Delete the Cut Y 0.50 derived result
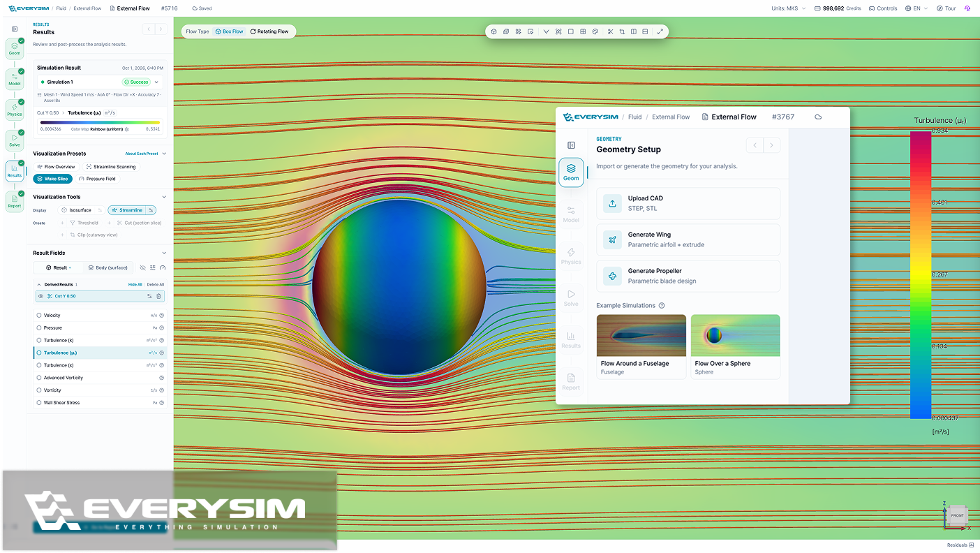Viewport: 980px width, 553px height. [158, 296]
